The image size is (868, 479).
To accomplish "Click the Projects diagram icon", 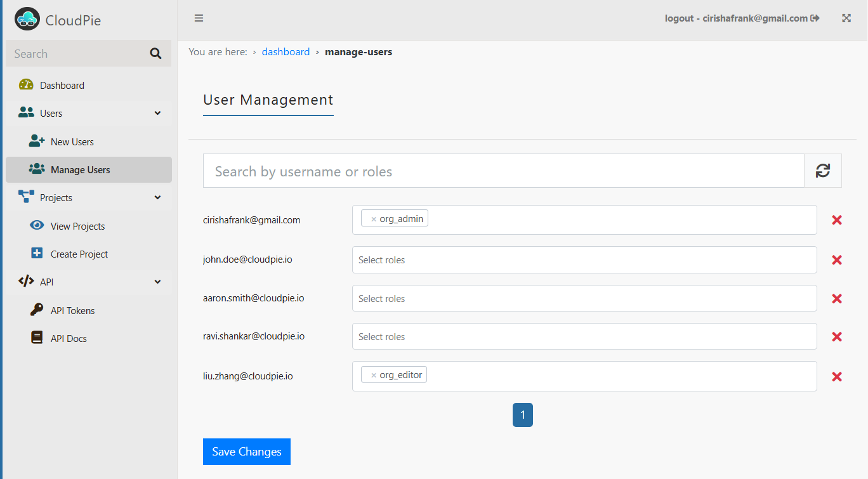I will [x=26, y=197].
